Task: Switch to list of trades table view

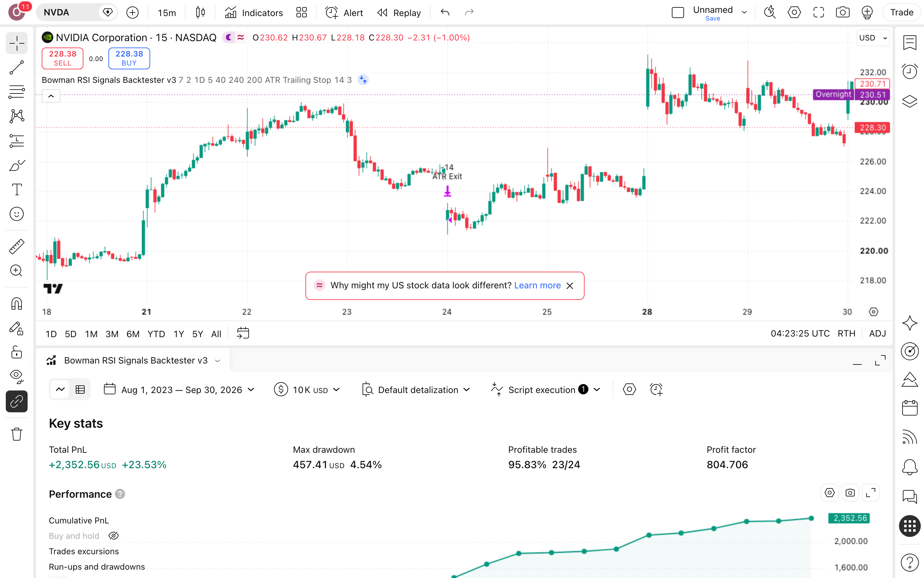Action: [x=80, y=390]
